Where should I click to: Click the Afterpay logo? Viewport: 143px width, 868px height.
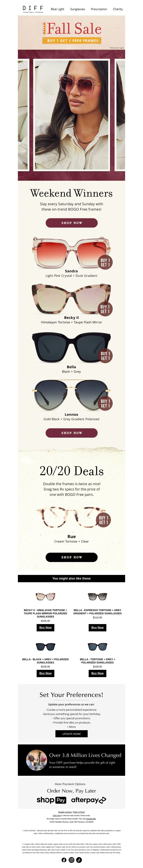tap(89, 800)
